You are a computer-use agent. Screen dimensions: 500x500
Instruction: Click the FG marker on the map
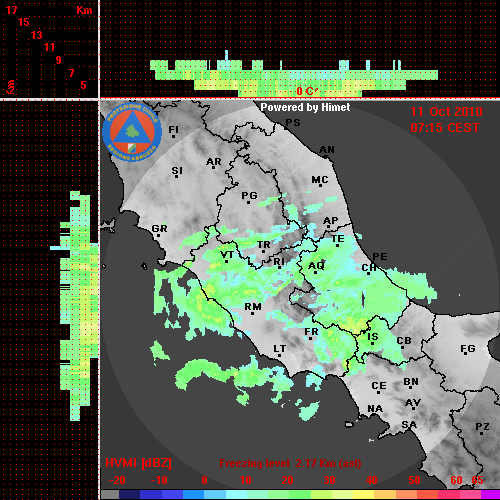pyautogui.click(x=468, y=349)
